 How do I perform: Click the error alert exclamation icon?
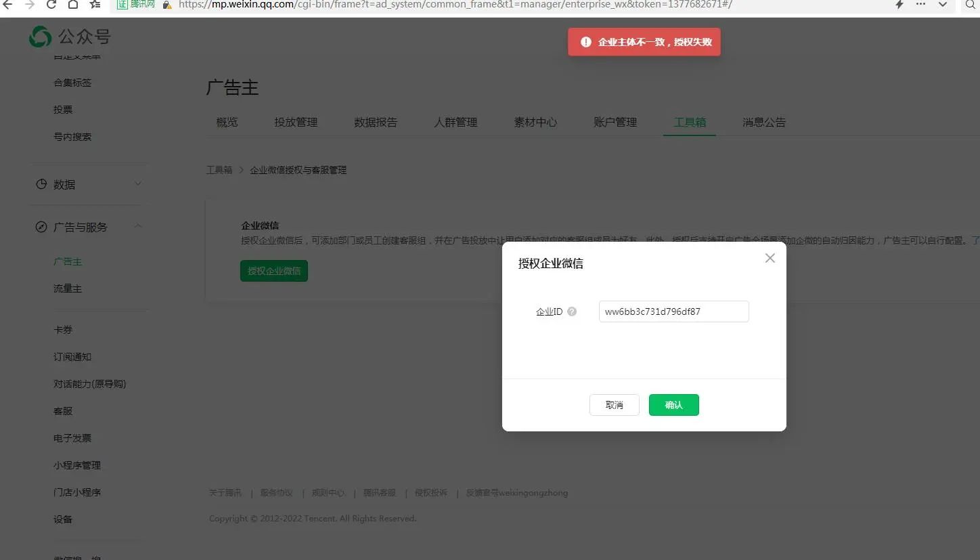586,42
